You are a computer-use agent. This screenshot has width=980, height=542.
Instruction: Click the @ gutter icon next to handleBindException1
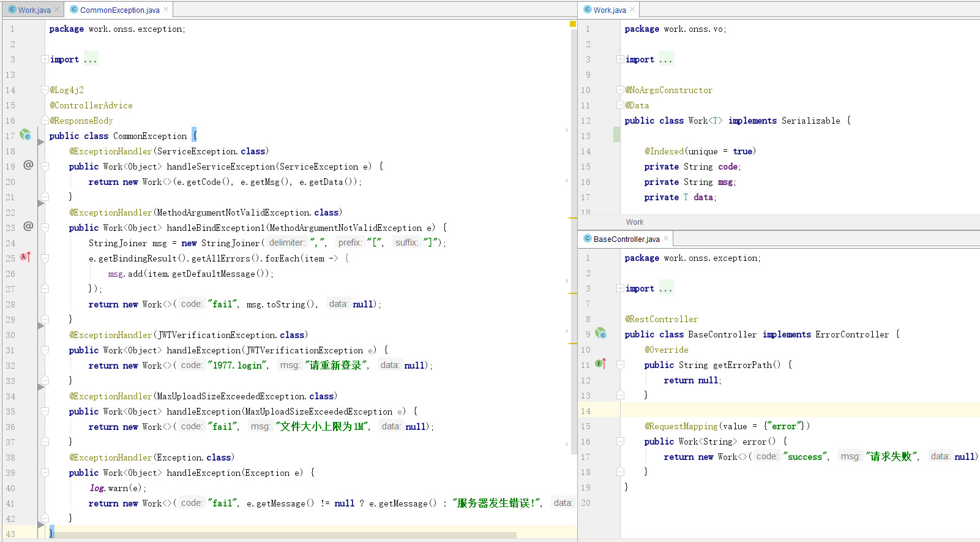coord(28,226)
